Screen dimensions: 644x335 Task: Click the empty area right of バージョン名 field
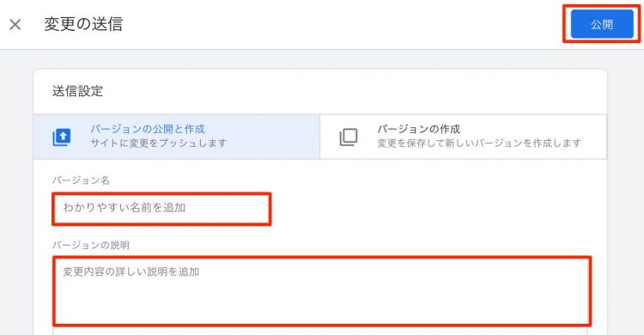pyautogui.click(x=431, y=209)
